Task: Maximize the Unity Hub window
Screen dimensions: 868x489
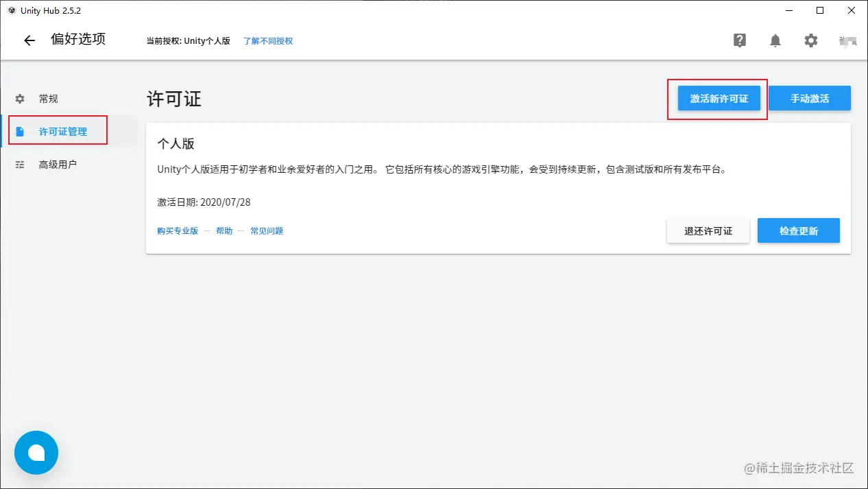Action: [820, 10]
